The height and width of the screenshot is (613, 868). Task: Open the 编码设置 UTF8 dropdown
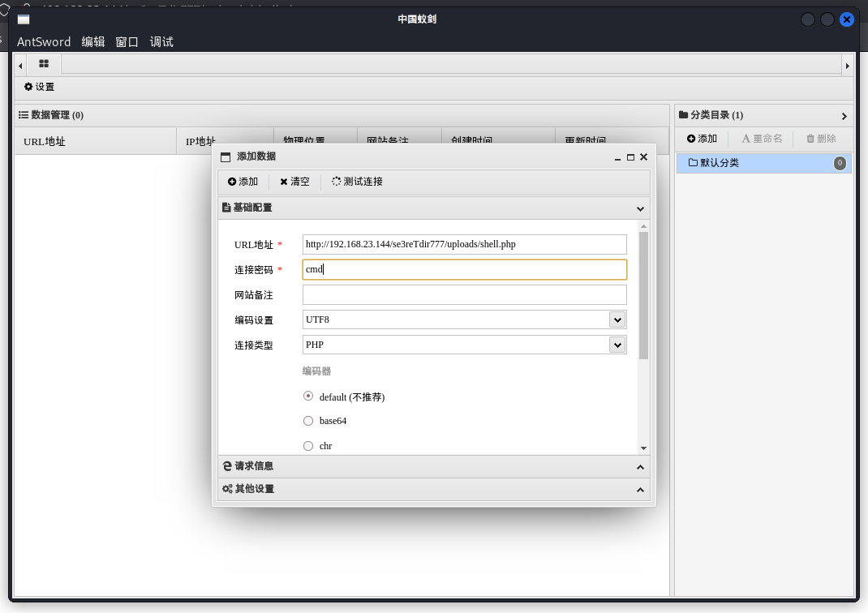click(x=617, y=320)
